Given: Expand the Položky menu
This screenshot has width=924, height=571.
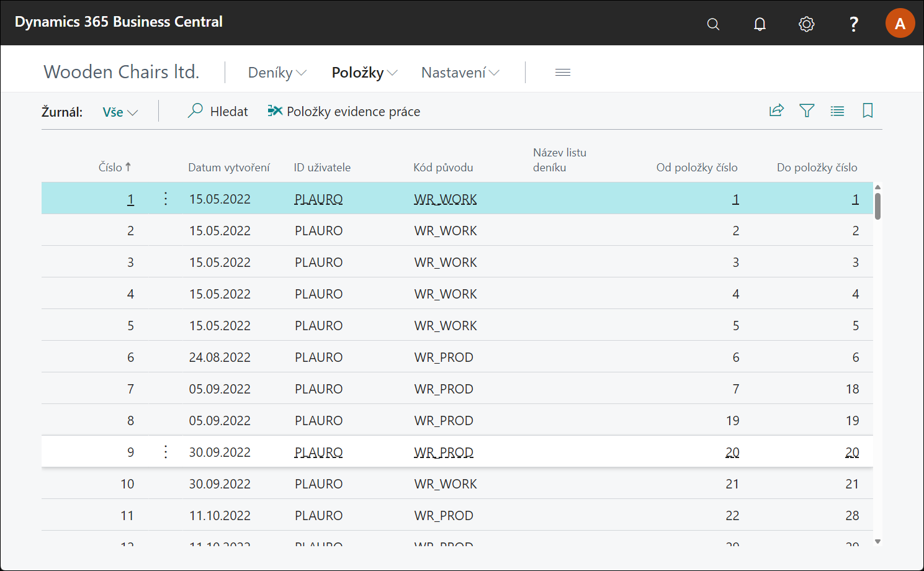Looking at the screenshot, I should 364,73.
